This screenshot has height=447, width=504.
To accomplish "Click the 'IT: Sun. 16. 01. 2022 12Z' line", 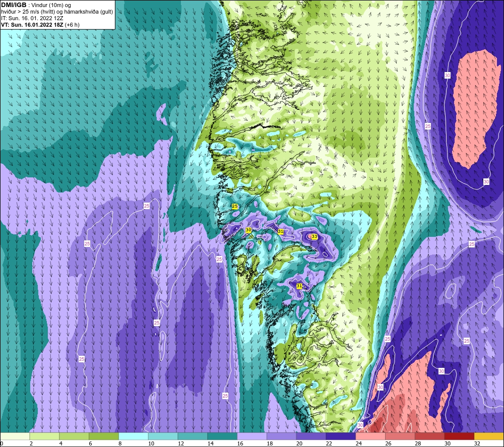I will (x=32, y=18).
